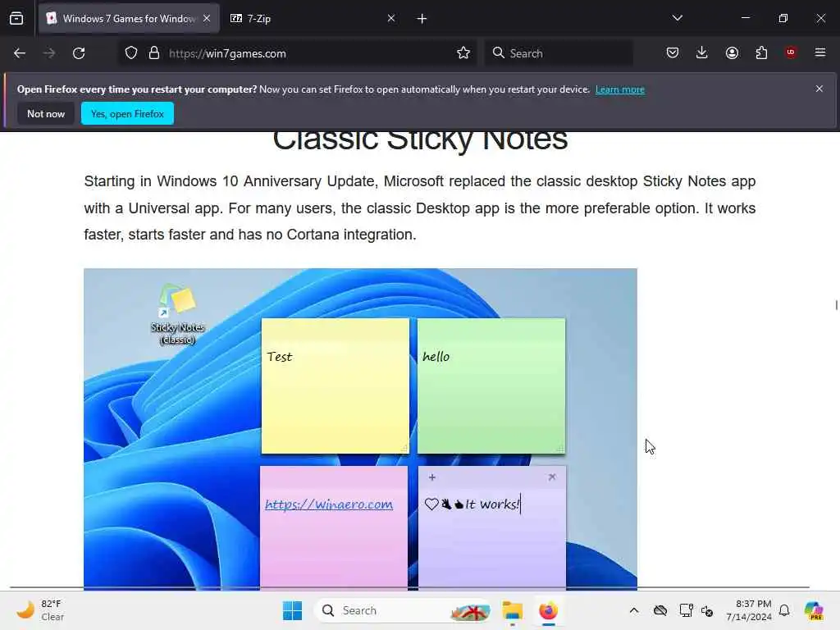This screenshot has width=840, height=630.
Task: Reload the current page
Action: pos(79,53)
